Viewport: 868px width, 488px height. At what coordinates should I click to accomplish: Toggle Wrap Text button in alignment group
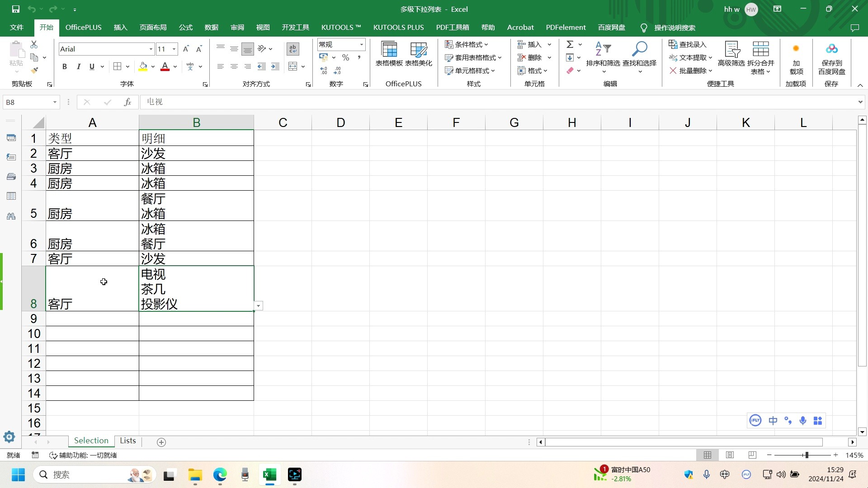coord(292,49)
